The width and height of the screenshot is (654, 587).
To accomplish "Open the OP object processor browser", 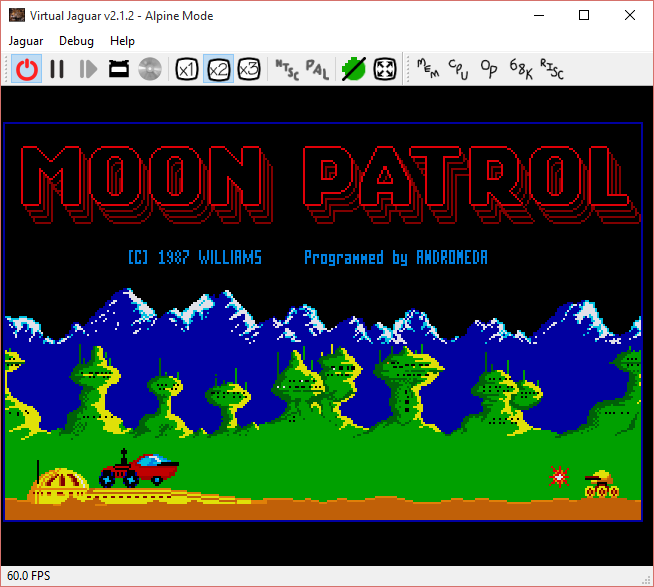I will 489,69.
